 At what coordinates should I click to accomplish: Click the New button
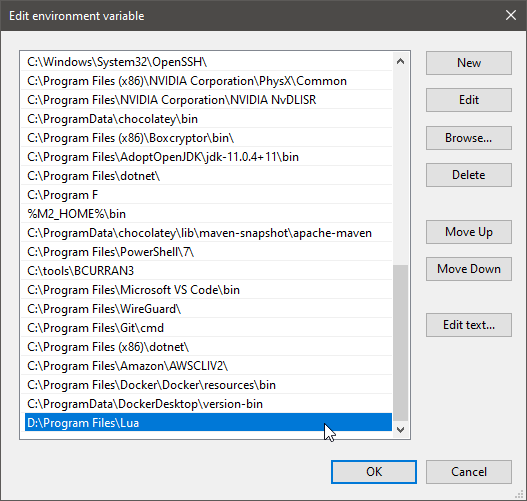coord(469,63)
